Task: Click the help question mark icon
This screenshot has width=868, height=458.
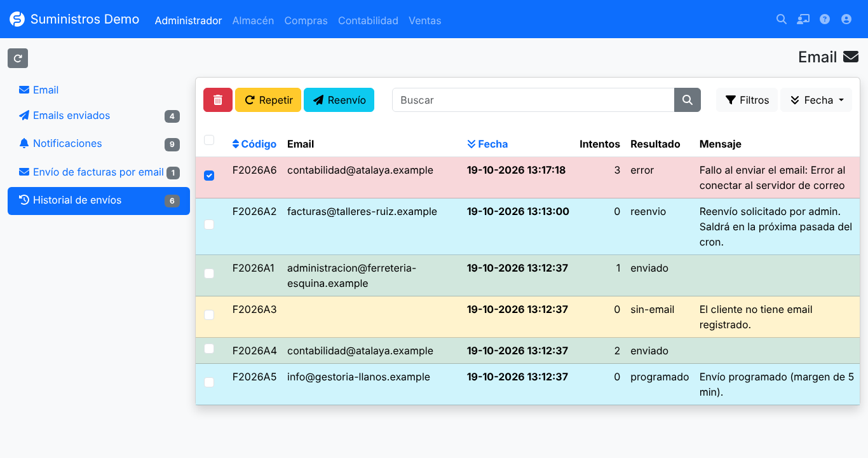Action: 825,19
